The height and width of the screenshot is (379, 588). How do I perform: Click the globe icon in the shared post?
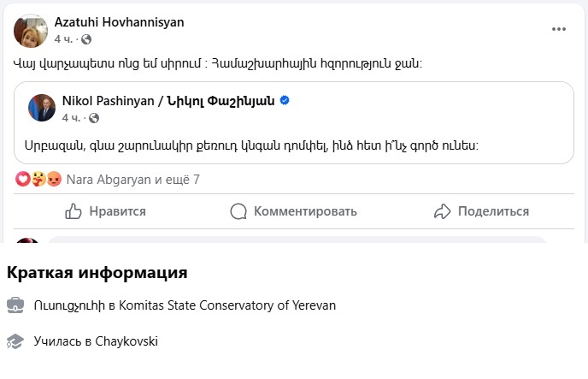[x=94, y=118]
